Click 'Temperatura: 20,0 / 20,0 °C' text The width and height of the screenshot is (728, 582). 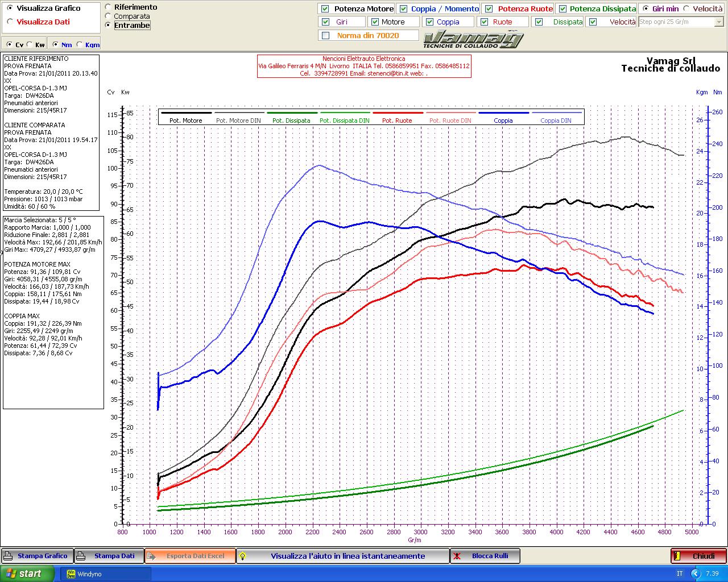point(43,192)
